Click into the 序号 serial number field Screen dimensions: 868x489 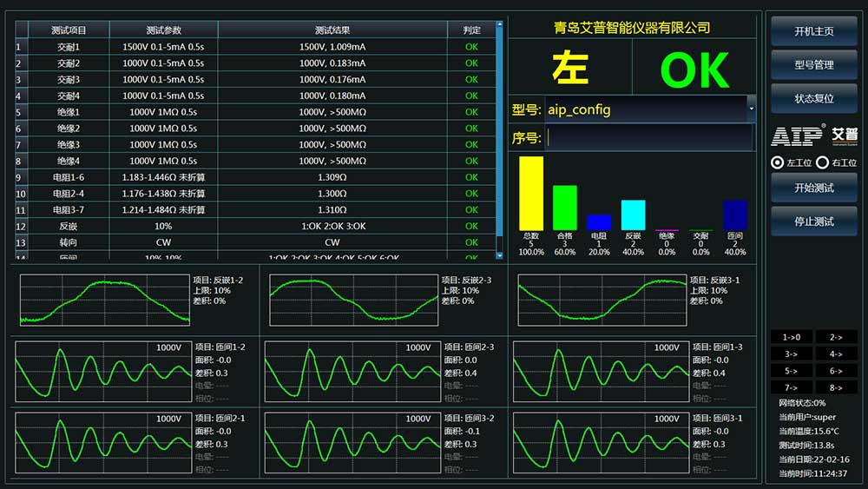click(x=649, y=138)
